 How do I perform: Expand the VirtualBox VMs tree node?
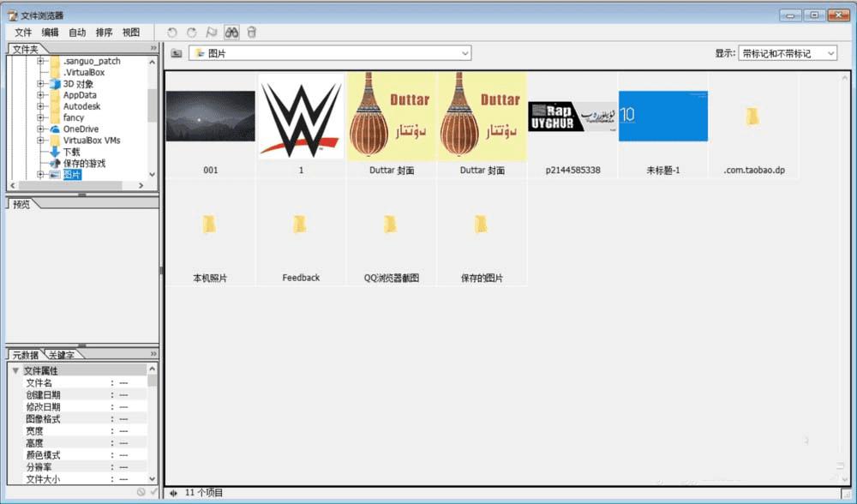(x=40, y=141)
